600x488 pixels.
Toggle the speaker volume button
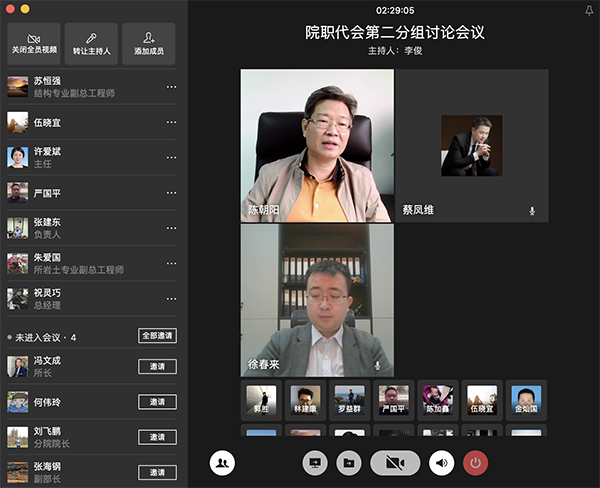[x=441, y=463]
